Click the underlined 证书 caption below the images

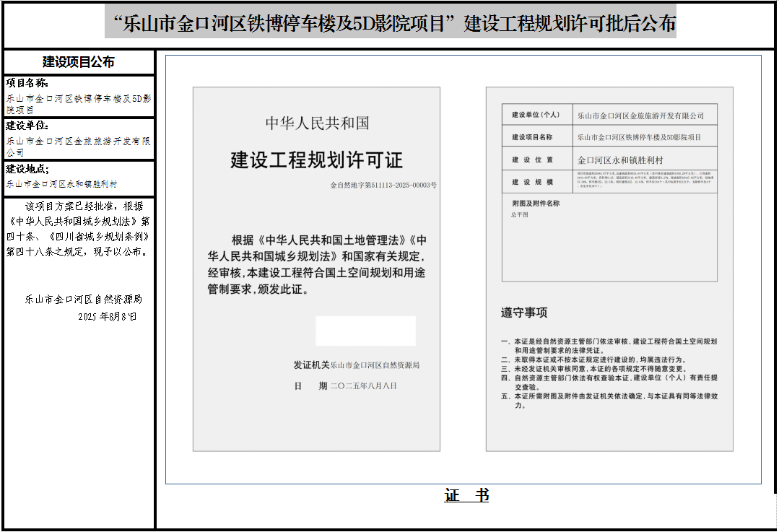coord(466,495)
